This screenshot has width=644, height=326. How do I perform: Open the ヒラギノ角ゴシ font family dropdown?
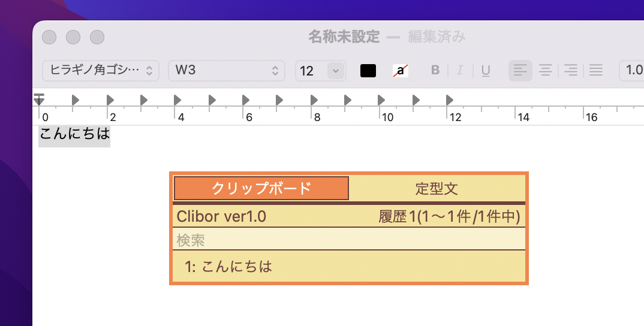[x=101, y=71]
